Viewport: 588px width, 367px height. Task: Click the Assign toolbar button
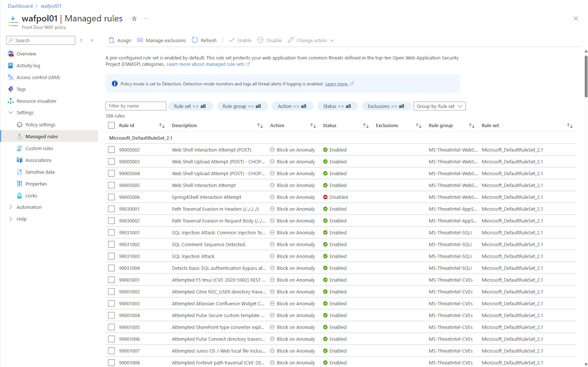pyautogui.click(x=120, y=40)
